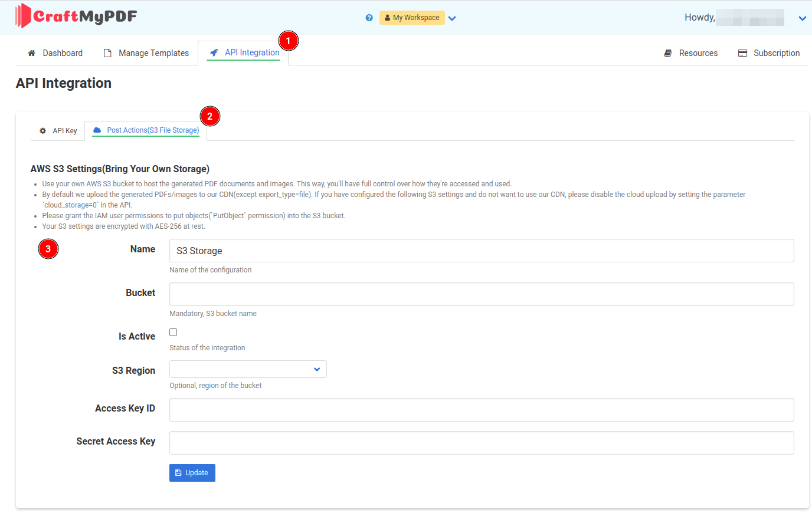Click the Subscription credit card icon
812x523 pixels.
click(742, 53)
